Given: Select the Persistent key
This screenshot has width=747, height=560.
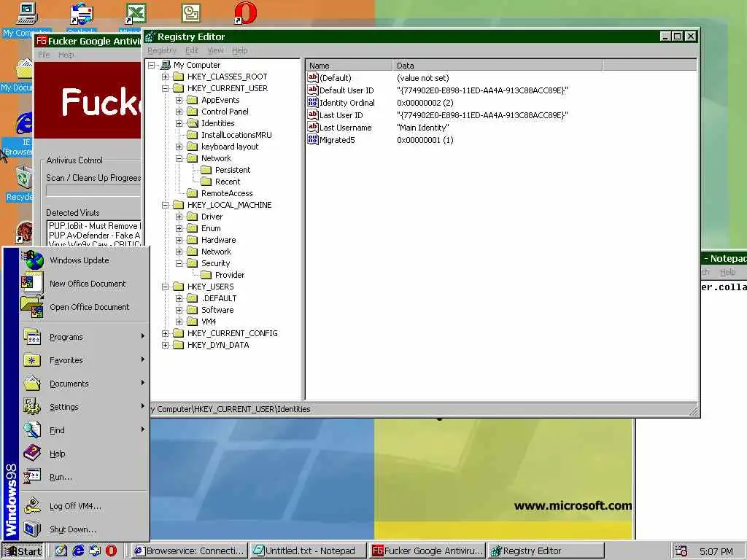Looking at the screenshot, I should (x=233, y=170).
